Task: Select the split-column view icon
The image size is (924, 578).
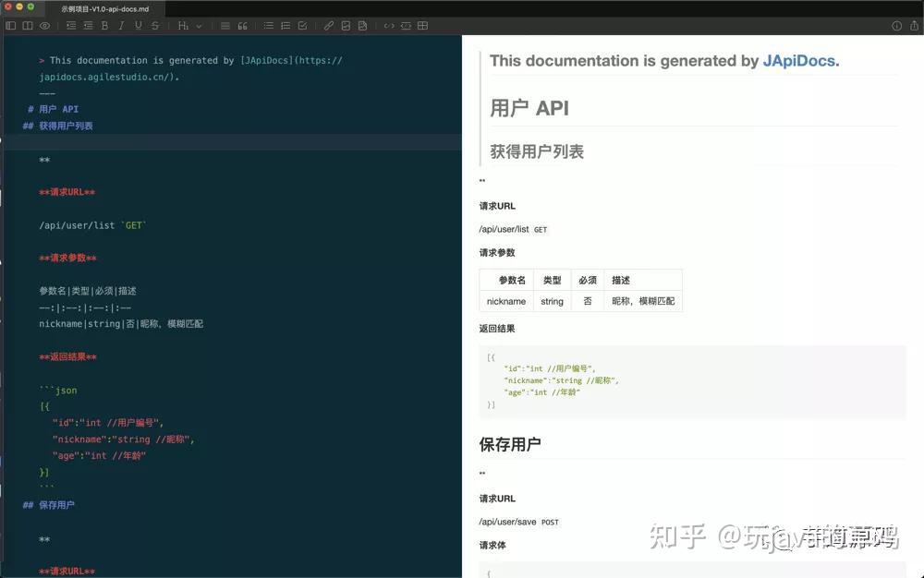Action: 29,25
